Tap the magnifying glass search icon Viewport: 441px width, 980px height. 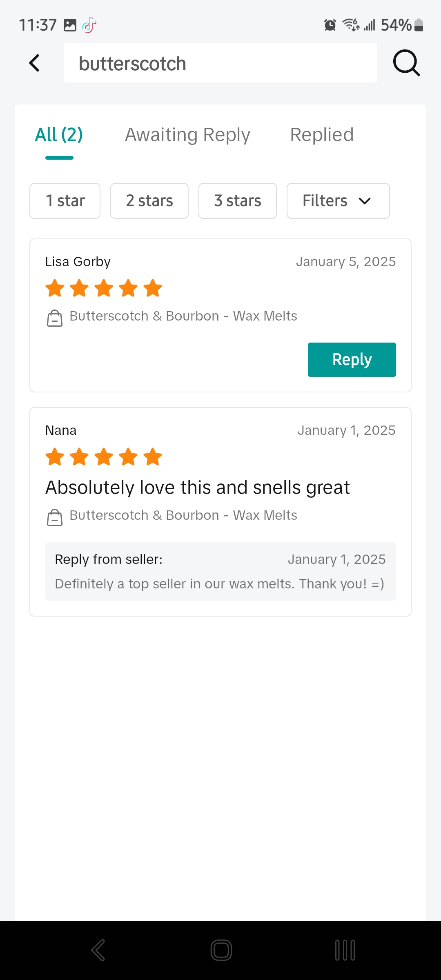pyautogui.click(x=406, y=63)
